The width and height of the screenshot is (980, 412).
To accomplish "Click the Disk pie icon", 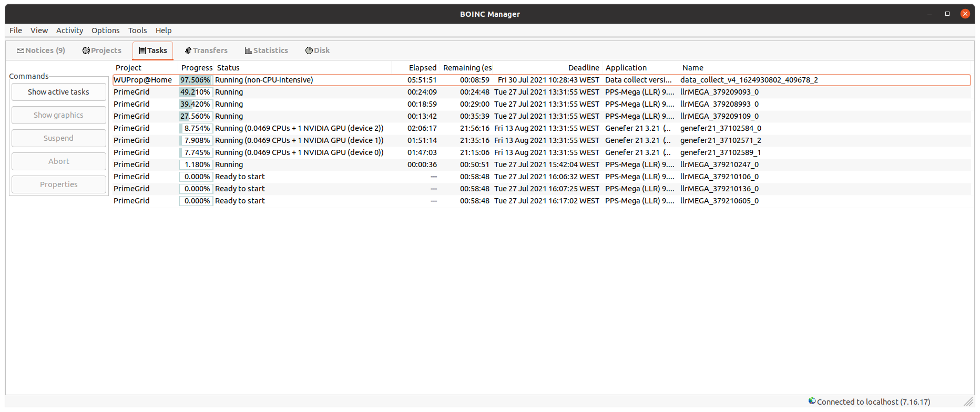I will [x=309, y=50].
